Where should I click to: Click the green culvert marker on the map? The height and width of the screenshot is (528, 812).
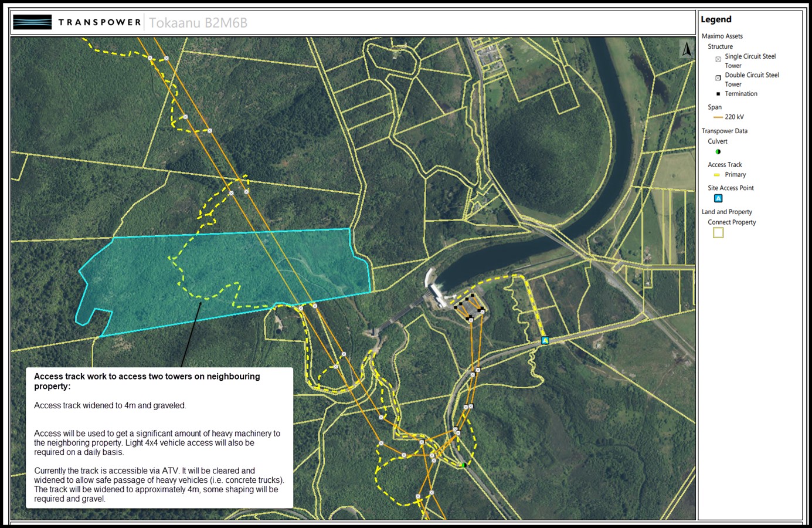point(463,465)
